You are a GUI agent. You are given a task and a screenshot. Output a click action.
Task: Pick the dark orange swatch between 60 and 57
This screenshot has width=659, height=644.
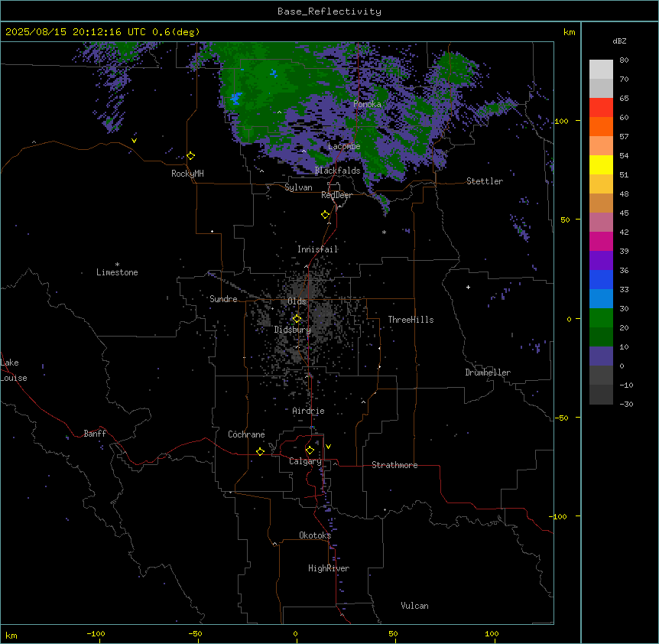[601, 126]
